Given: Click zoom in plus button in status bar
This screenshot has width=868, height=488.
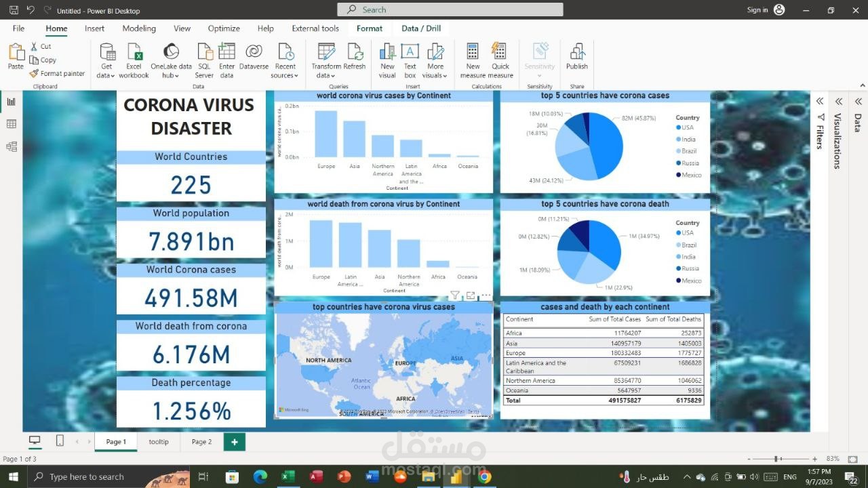Looking at the screenshot, I should point(814,460).
